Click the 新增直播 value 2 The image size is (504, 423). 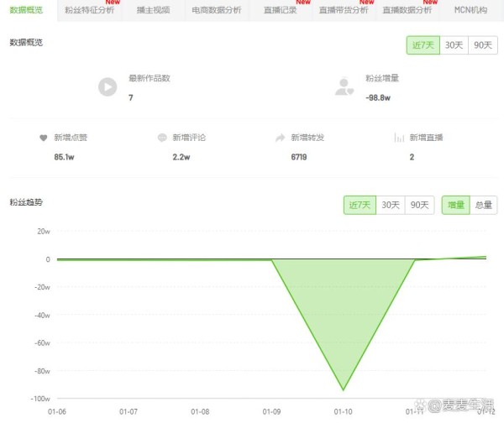tap(412, 157)
